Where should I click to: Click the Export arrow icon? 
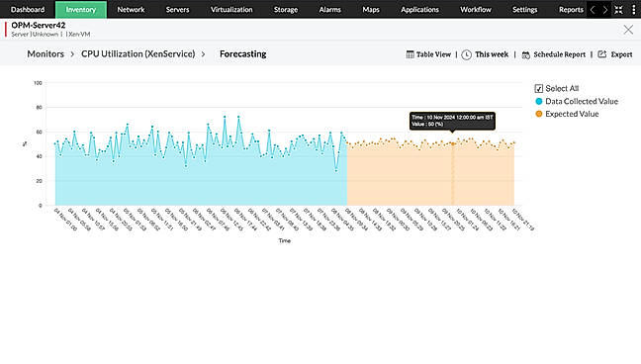pyautogui.click(x=602, y=54)
